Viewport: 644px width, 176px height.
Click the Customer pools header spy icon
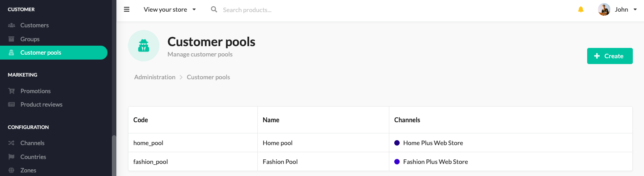coord(144,46)
